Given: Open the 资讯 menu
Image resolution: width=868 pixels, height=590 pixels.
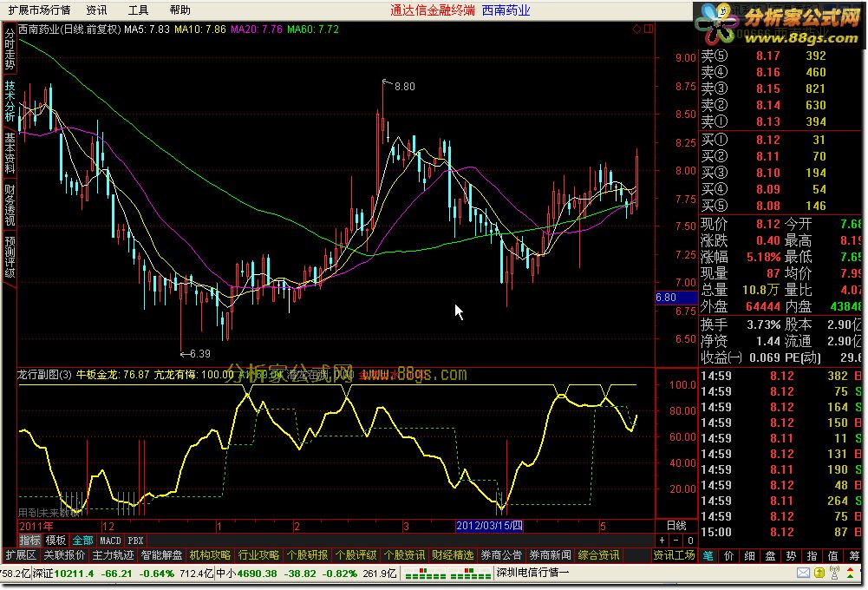Looking at the screenshot, I should point(96,10).
